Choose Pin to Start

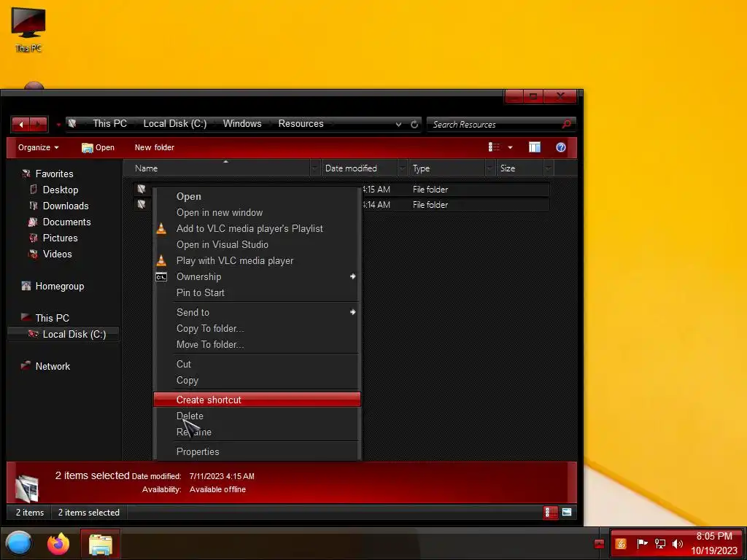pyautogui.click(x=257, y=292)
